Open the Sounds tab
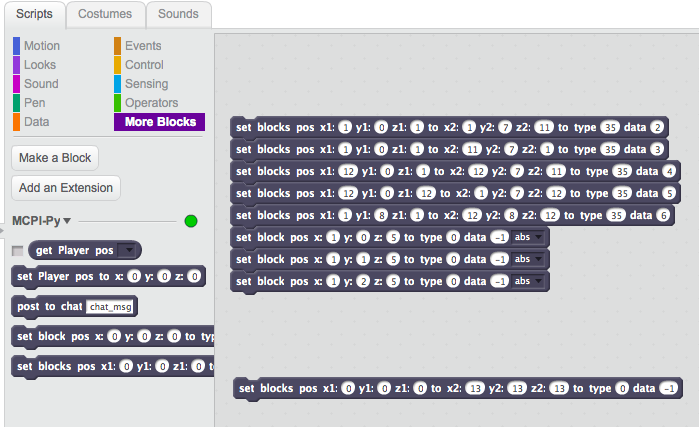Image resolution: width=699 pixels, height=427 pixels. [x=178, y=14]
